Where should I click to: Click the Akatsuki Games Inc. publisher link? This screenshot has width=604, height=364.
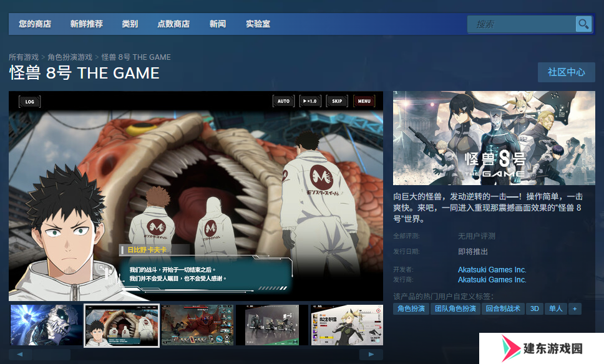pyautogui.click(x=492, y=280)
